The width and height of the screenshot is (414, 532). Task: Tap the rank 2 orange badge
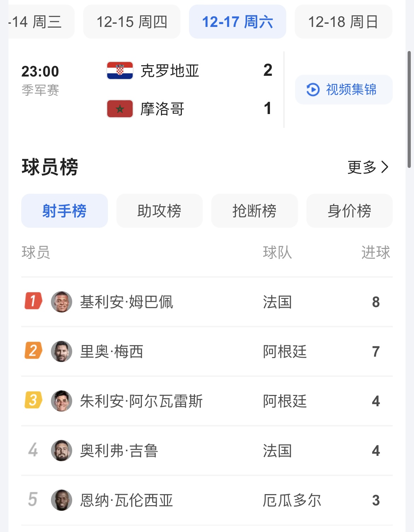coord(33,351)
